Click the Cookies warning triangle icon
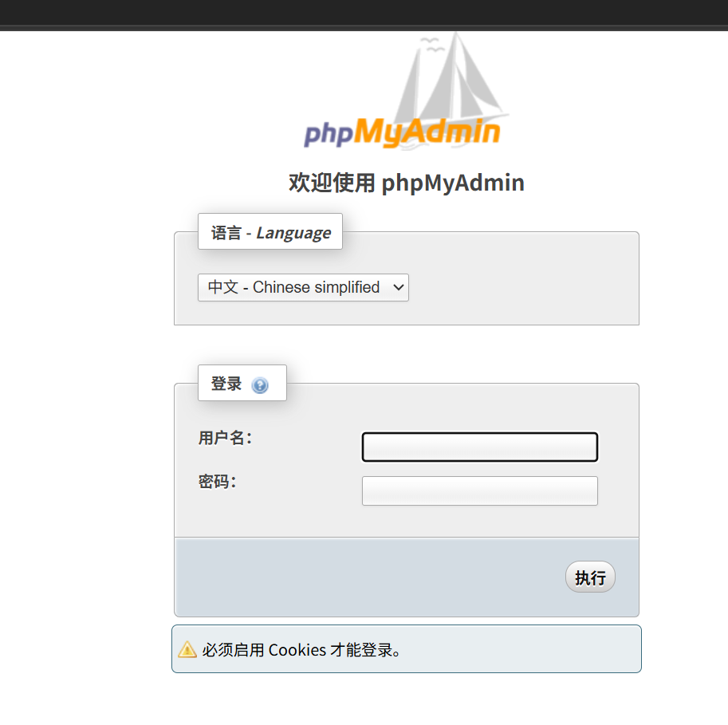Image resolution: width=728 pixels, height=725 pixels. [x=187, y=649]
